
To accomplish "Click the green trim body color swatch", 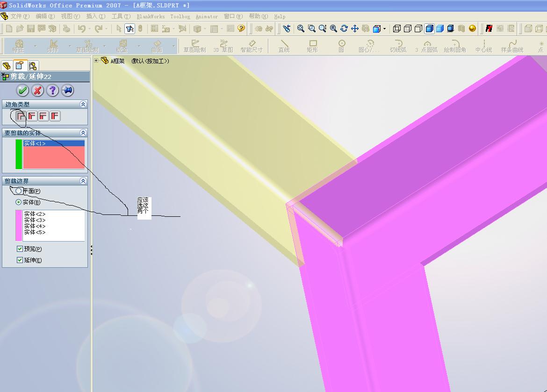I will tap(19, 154).
